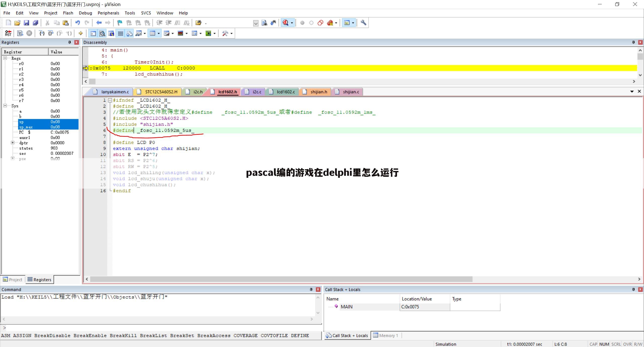Click the Run icon in the debug toolbar
This screenshot has width=644, height=347.
coord(20,33)
